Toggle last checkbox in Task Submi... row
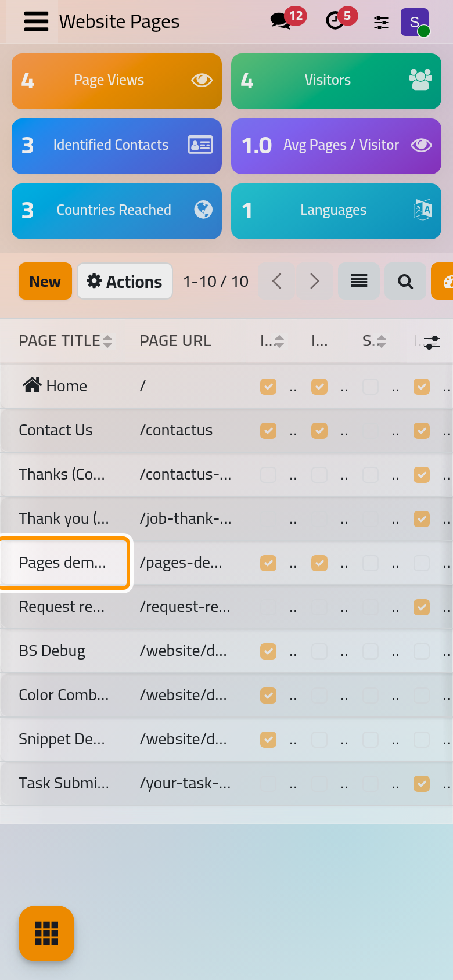The image size is (453, 980). [422, 784]
